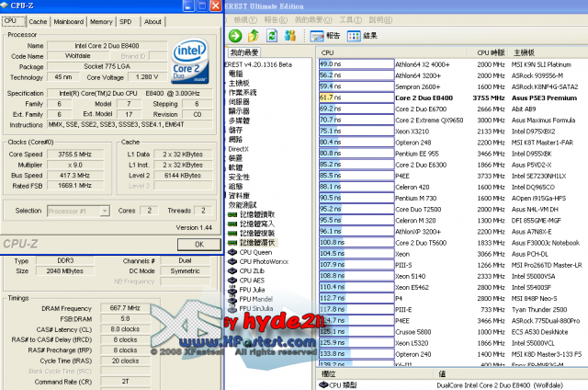The image size is (588, 390).
Task: Click the FPU Julia benchmark chip icon
Action: 232,290
